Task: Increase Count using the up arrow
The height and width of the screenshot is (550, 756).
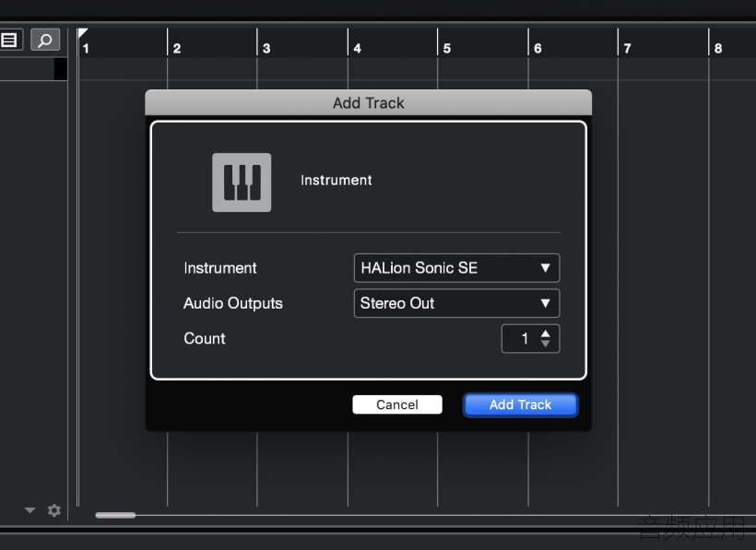Action: (x=545, y=334)
